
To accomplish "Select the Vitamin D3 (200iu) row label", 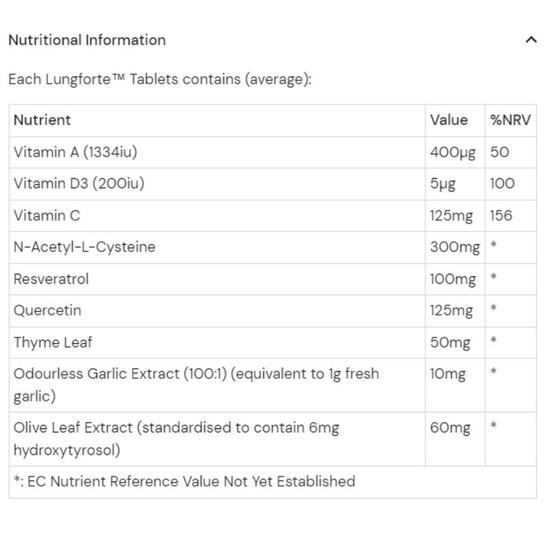I will pos(79,183).
